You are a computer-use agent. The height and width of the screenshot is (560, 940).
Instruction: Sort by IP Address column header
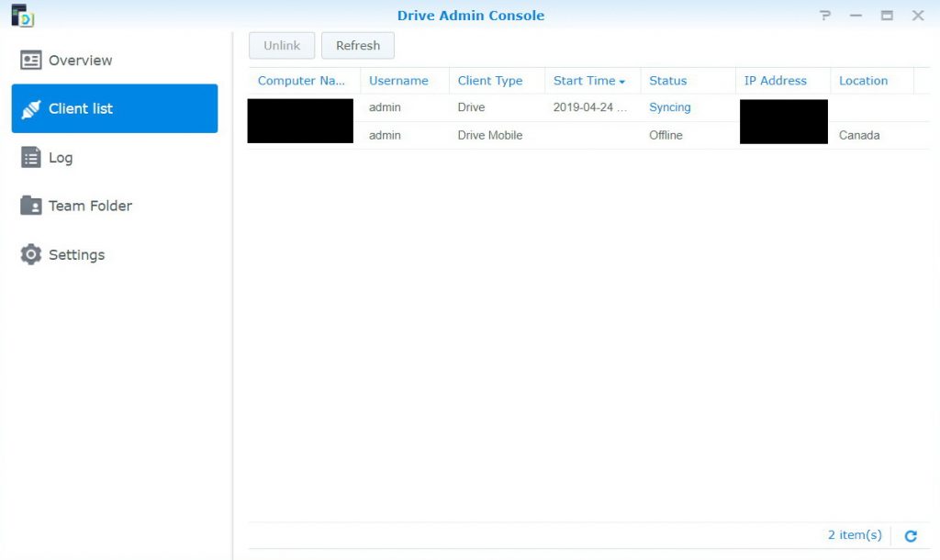775,81
